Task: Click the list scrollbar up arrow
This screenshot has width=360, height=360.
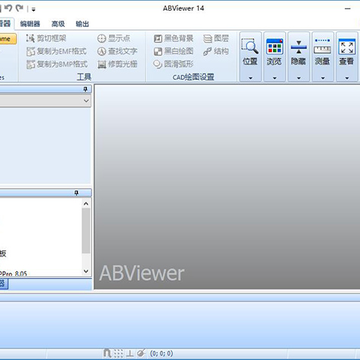Action: tap(86, 204)
